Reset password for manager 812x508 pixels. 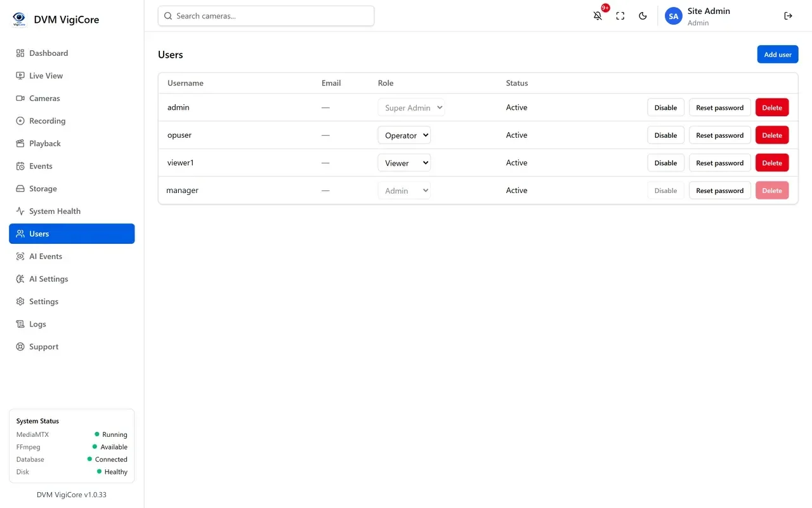click(720, 190)
